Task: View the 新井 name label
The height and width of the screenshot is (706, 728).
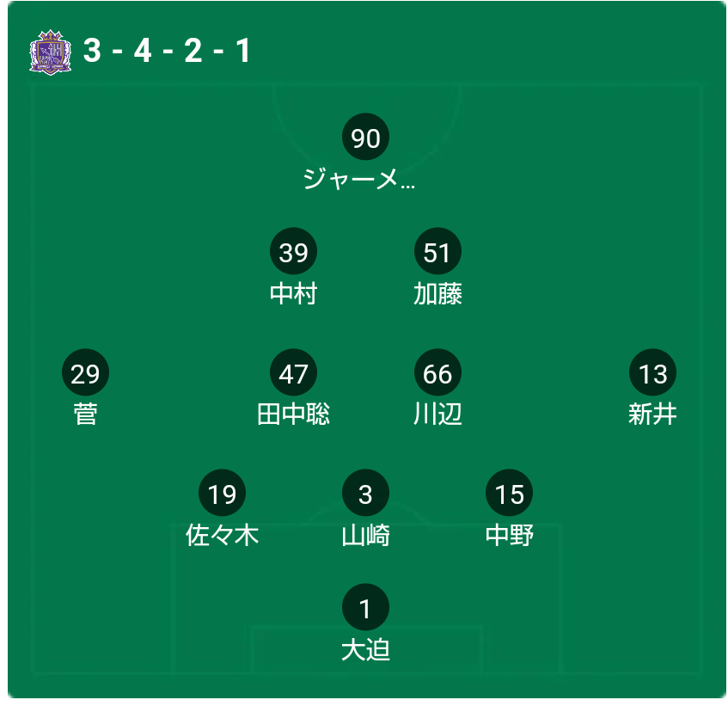Action: point(652,414)
